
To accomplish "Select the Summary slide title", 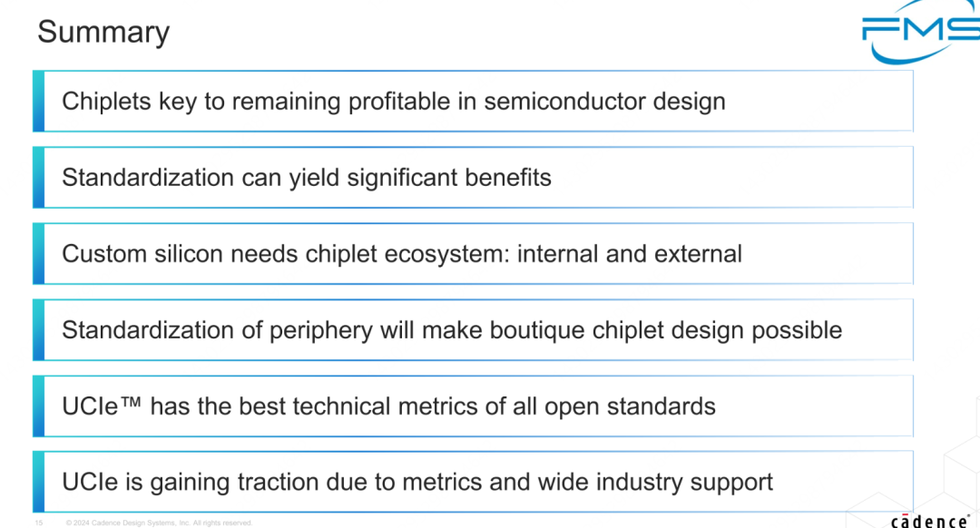I will tap(103, 32).
